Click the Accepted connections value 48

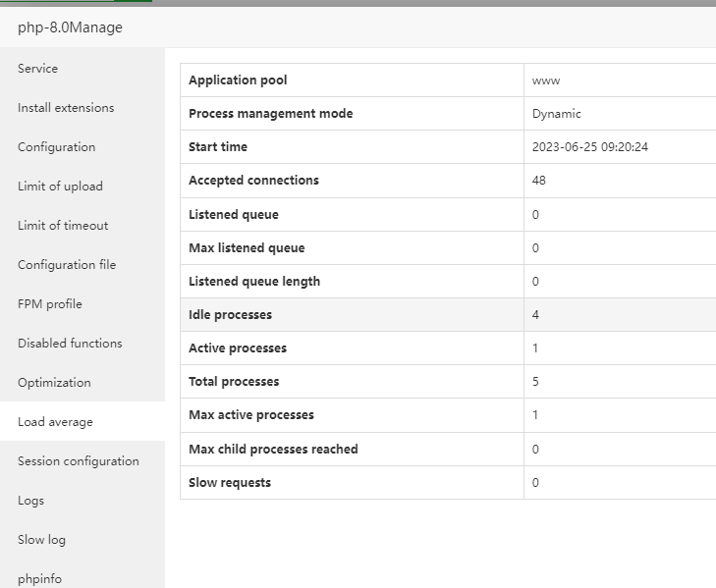(539, 181)
